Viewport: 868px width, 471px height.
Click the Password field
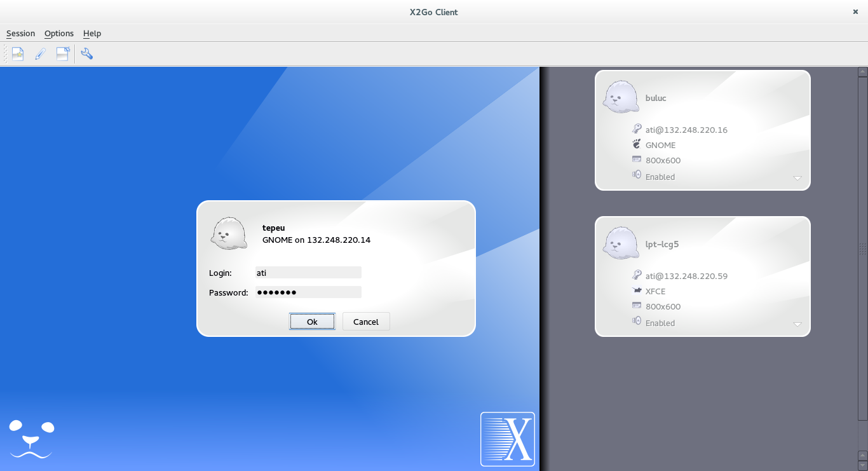[x=308, y=292]
